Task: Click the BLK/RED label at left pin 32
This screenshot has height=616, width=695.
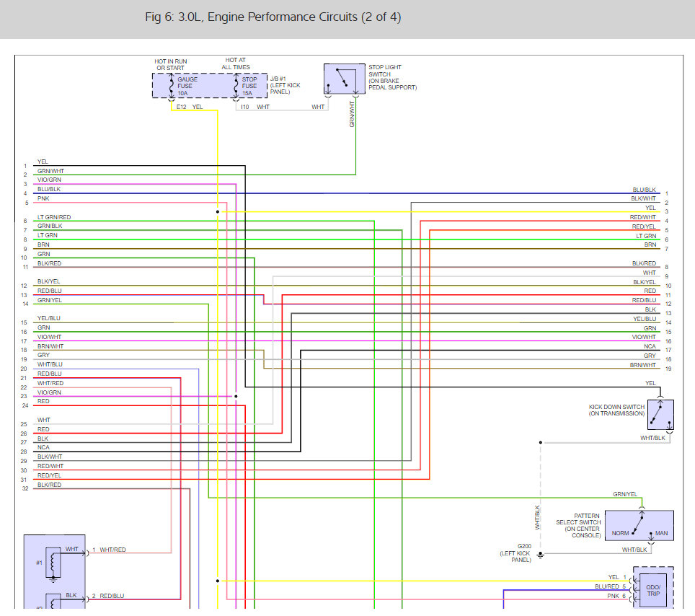Action: [49, 484]
